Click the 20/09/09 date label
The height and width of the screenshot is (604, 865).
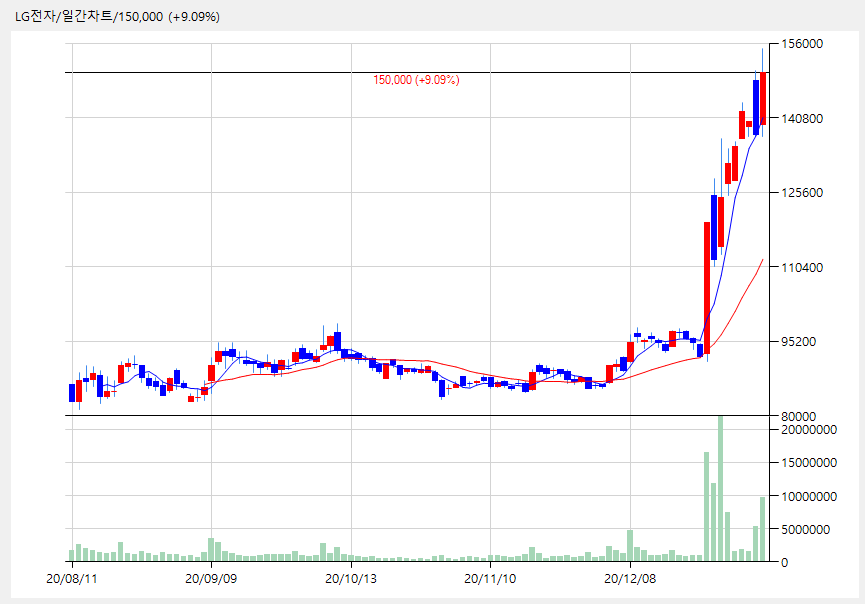pyautogui.click(x=211, y=579)
